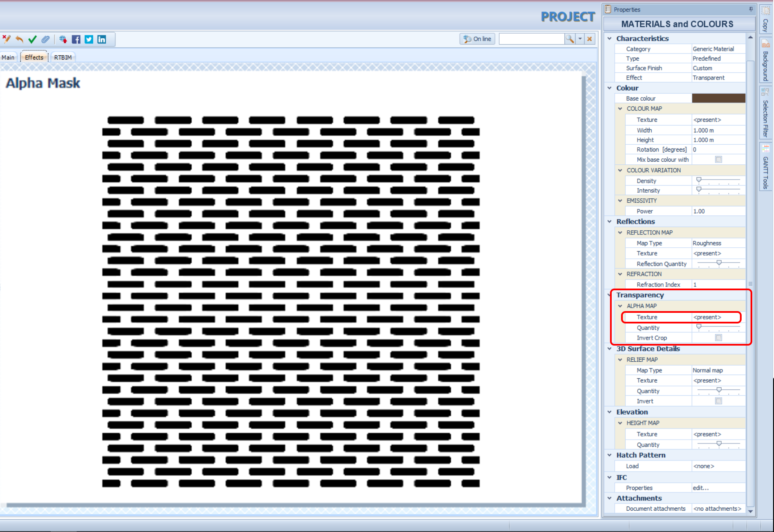Click the On line button

tap(477, 39)
